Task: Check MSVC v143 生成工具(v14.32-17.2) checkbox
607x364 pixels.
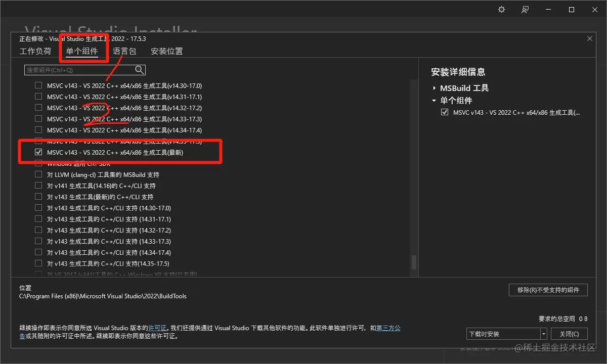Action: [38, 108]
